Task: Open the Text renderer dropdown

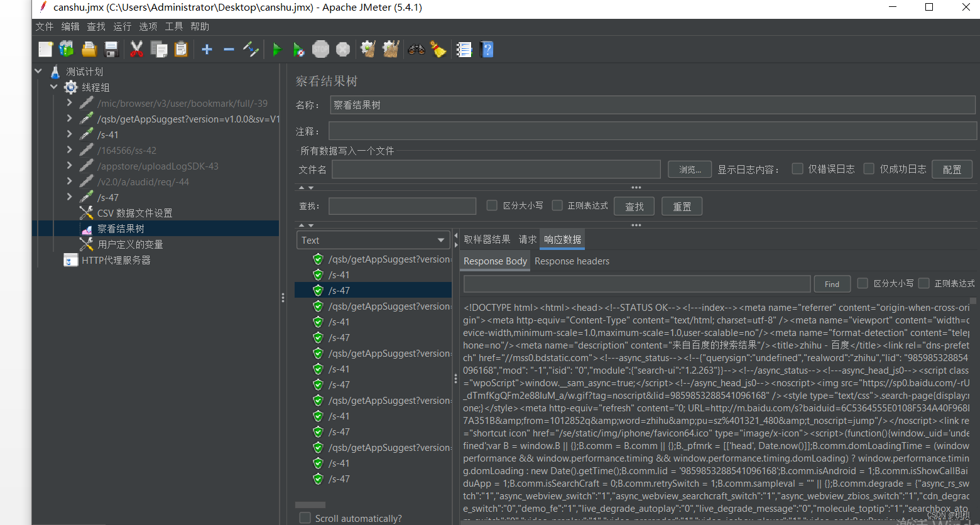Action: pyautogui.click(x=373, y=240)
